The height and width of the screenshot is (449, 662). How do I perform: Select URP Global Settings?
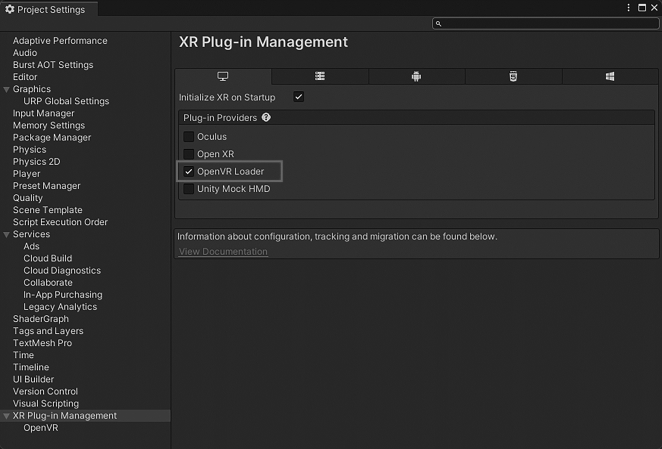[x=66, y=101]
